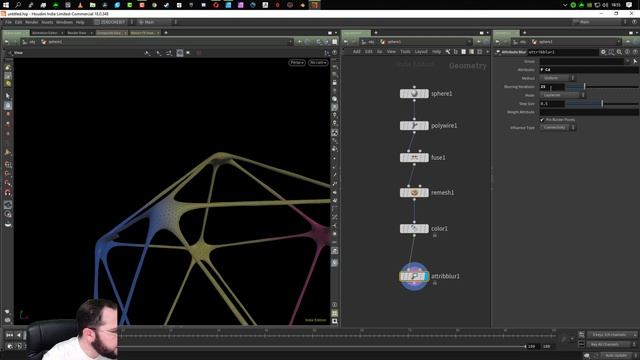Open the keys channel dropdown in timeline
The image size is (640, 360).
pos(612,335)
